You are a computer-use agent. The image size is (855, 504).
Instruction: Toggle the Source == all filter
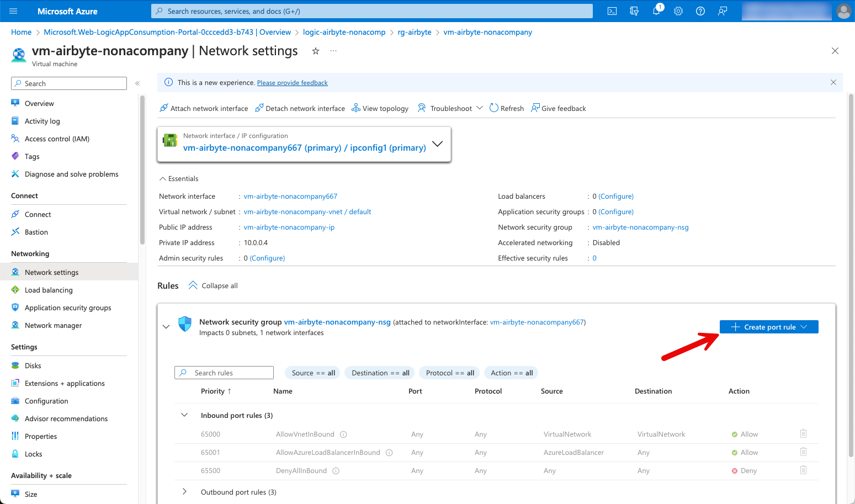(314, 373)
